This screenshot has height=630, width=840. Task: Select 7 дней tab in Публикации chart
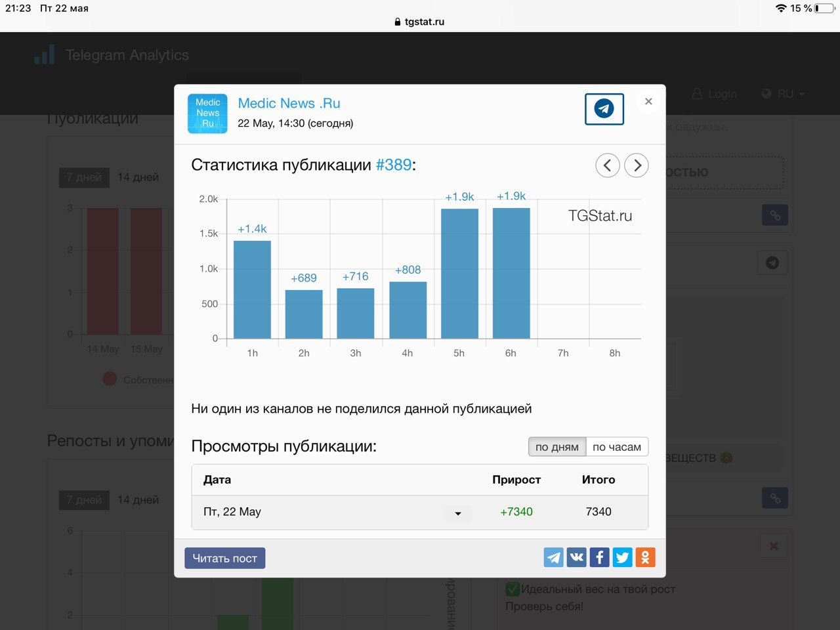point(84,177)
